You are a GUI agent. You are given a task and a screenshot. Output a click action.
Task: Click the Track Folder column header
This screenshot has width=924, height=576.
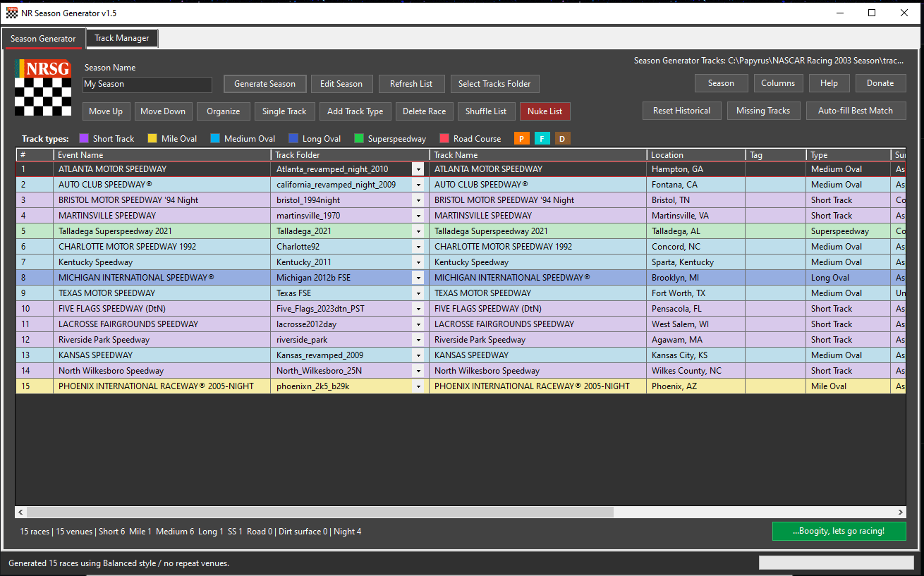[x=350, y=155]
